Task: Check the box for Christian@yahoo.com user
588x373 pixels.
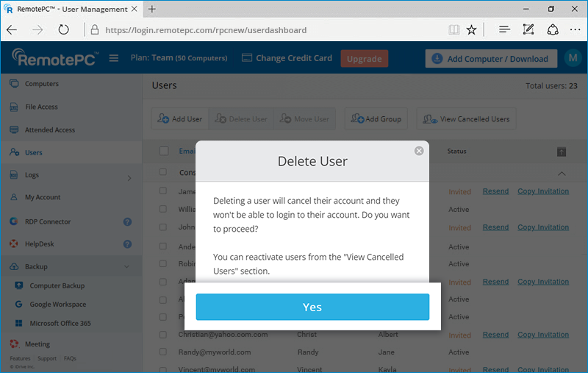Action: [x=164, y=335]
